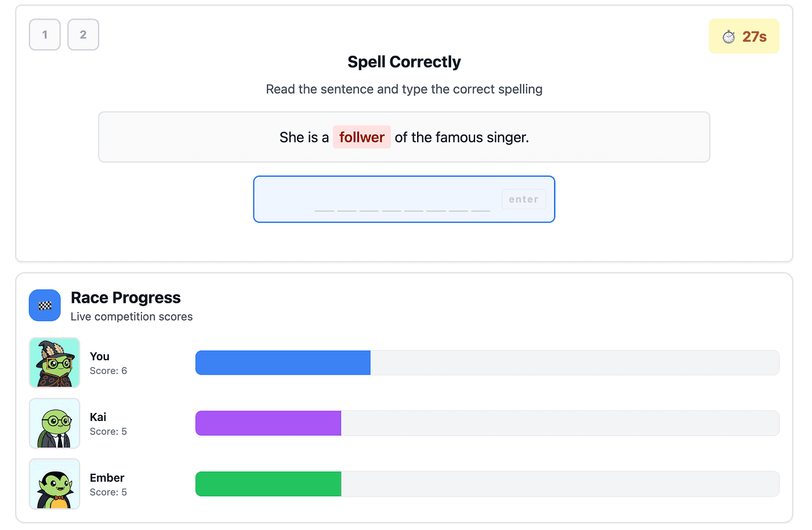The image size is (812, 530).
Task: Click Ember's player name
Action: click(107, 478)
